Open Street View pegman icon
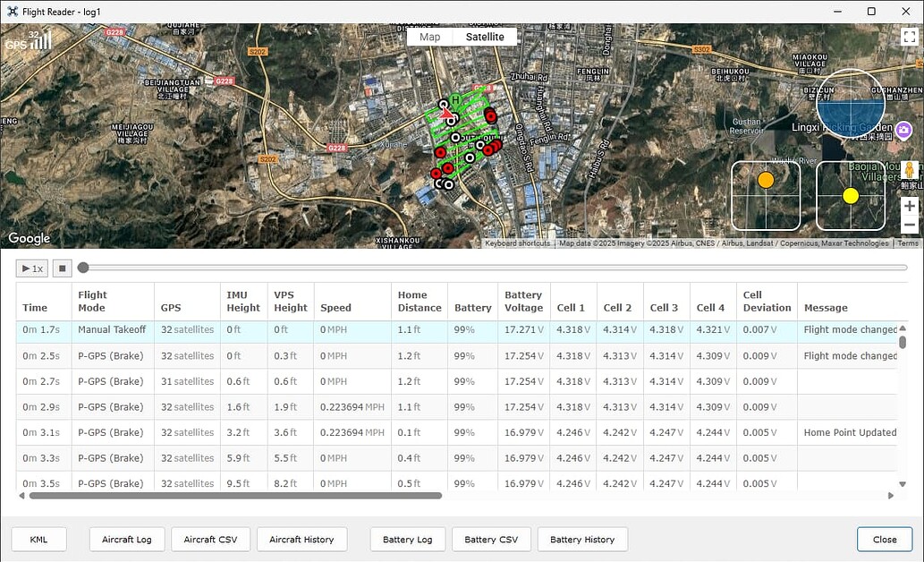This screenshot has height=562, width=924. click(x=910, y=170)
